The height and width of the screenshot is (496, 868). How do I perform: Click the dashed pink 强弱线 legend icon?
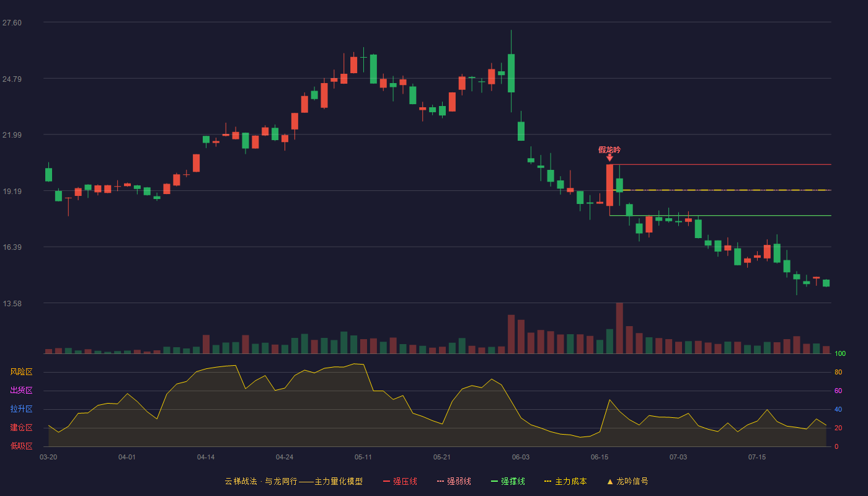click(x=440, y=481)
